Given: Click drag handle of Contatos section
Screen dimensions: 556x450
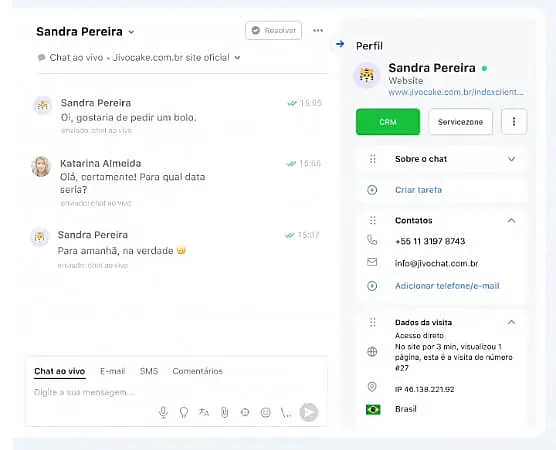Looking at the screenshot, I should (x=373, y=221).
